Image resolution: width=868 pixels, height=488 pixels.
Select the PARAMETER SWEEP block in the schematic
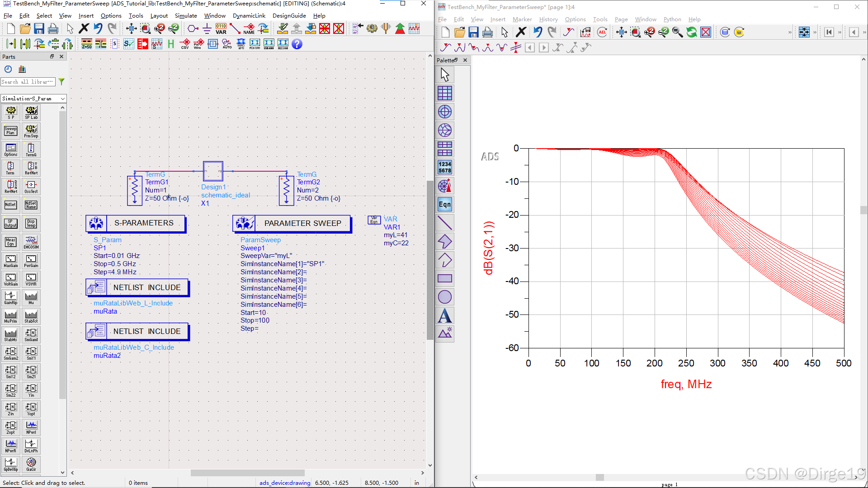coord(292,223)
